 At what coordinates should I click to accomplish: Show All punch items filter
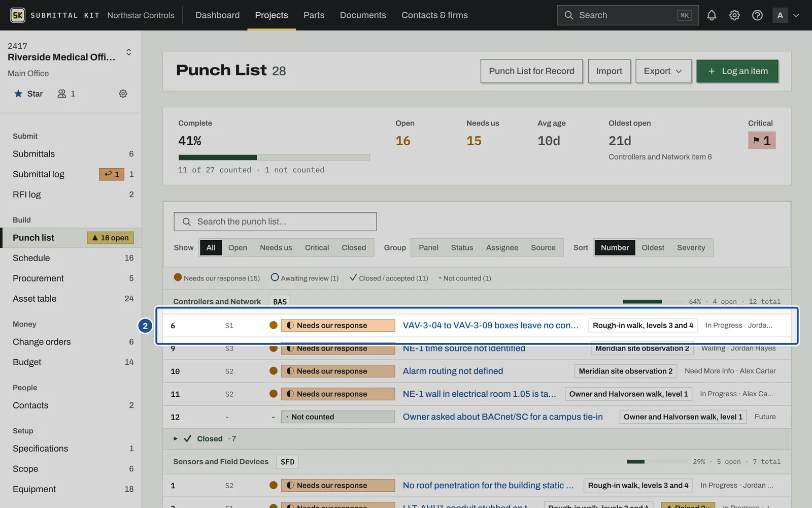pyautogui.click(x=211, y=248)
